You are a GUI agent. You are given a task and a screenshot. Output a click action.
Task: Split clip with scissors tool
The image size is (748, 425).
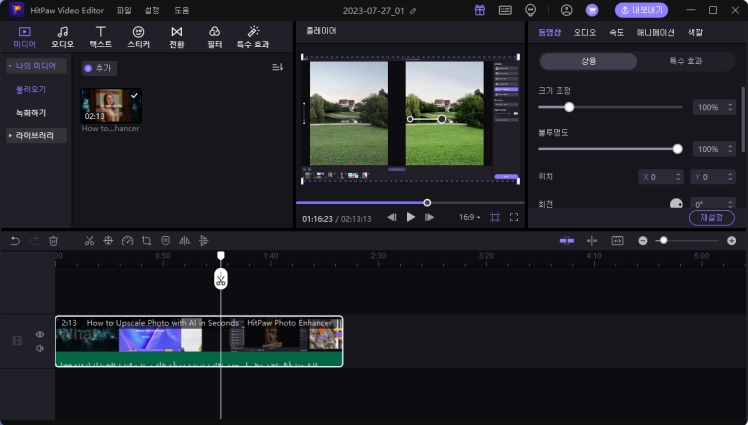(x=89, y=241)
